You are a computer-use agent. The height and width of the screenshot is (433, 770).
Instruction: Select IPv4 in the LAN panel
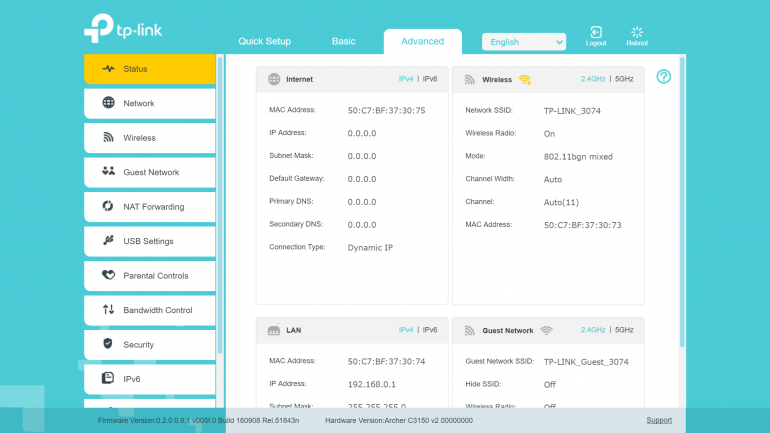[406, 330]
